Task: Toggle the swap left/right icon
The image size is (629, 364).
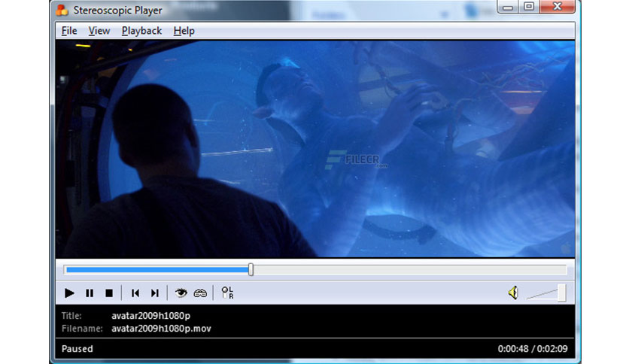Action: [x=227, y=293]
